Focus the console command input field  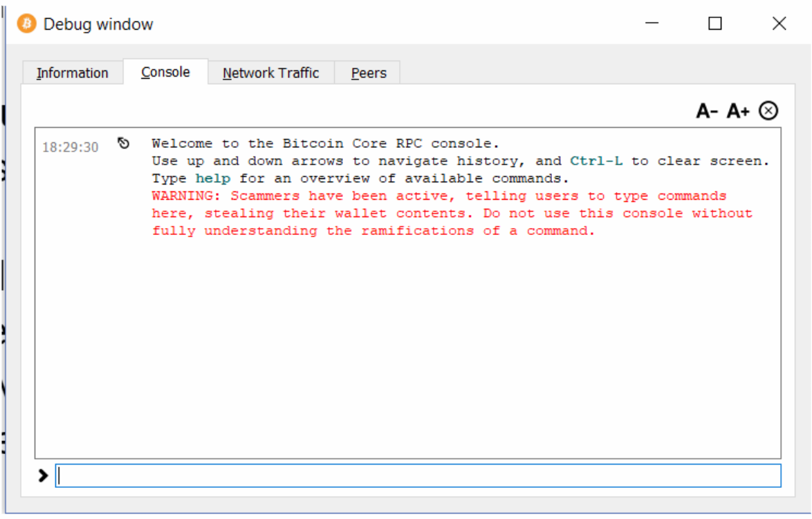(x=418, y=475)
